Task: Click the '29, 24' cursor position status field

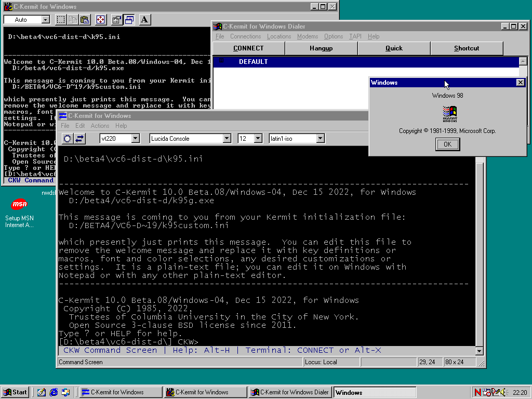Action: (x=430, y=362)
